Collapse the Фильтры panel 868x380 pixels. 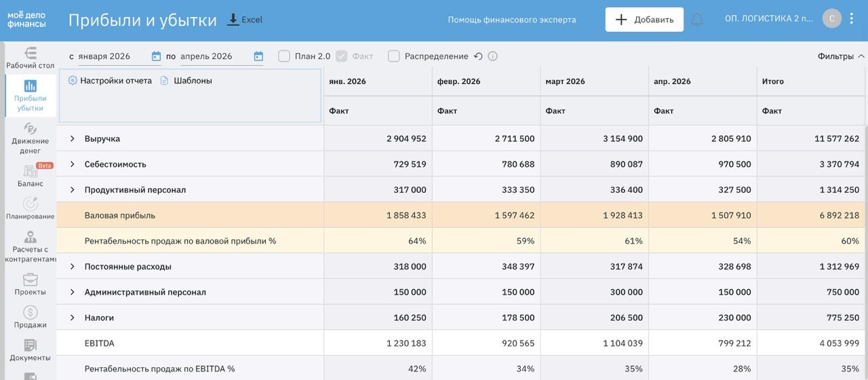[x=842, y=56]
